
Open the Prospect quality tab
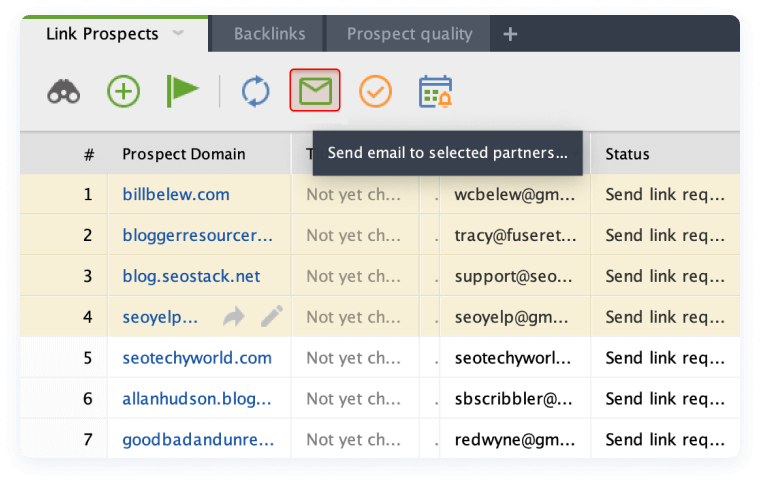409,34
